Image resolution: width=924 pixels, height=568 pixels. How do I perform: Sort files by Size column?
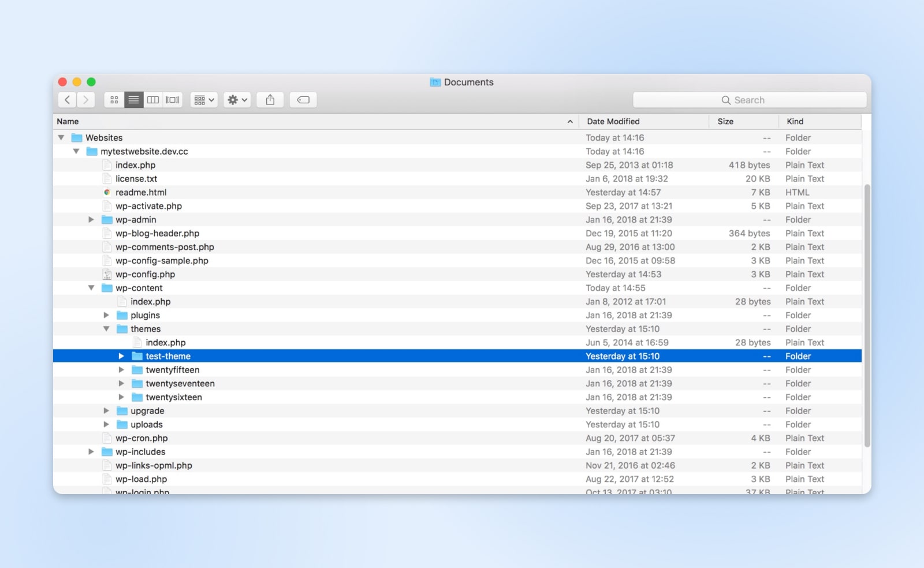click(725, 121)
